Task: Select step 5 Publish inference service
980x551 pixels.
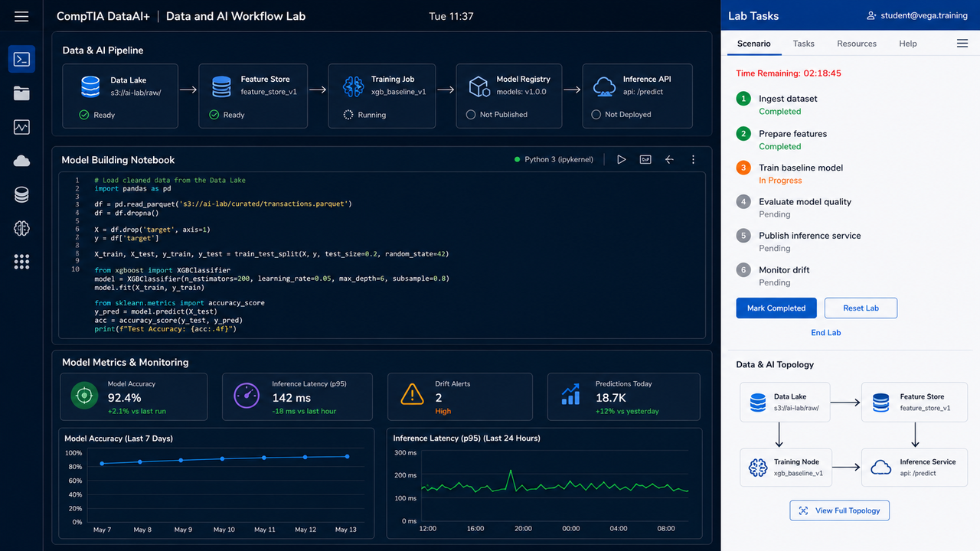Action: click(x=809, y=236)
